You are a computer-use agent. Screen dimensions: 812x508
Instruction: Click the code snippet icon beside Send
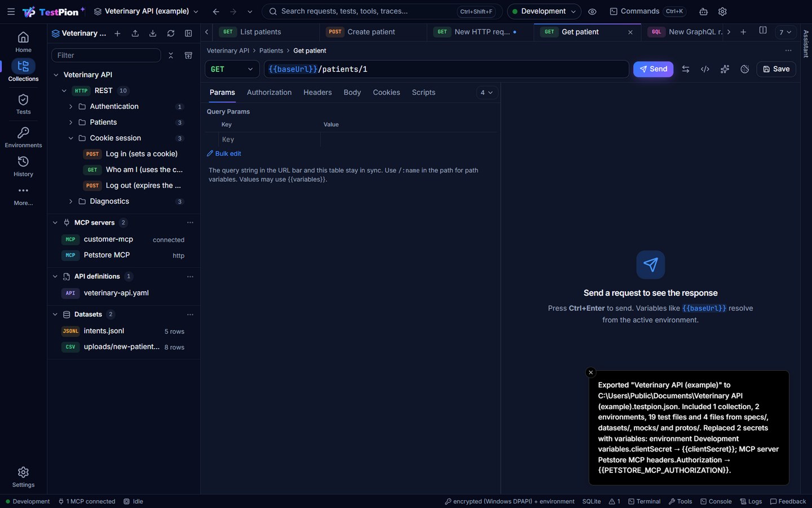click(x=705, y=69)
